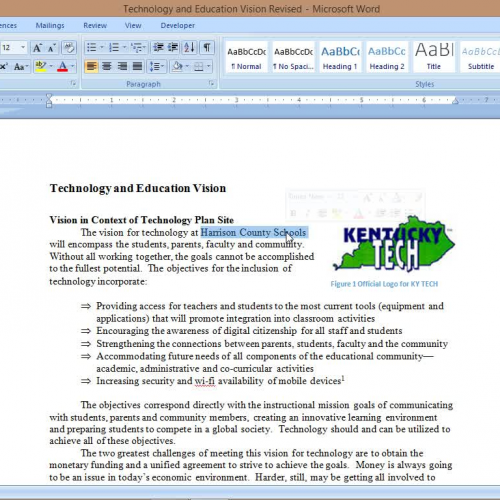Screen dimensions: 500x500
Task: Expand the Bullets library arrow
Action: [102, 48]
